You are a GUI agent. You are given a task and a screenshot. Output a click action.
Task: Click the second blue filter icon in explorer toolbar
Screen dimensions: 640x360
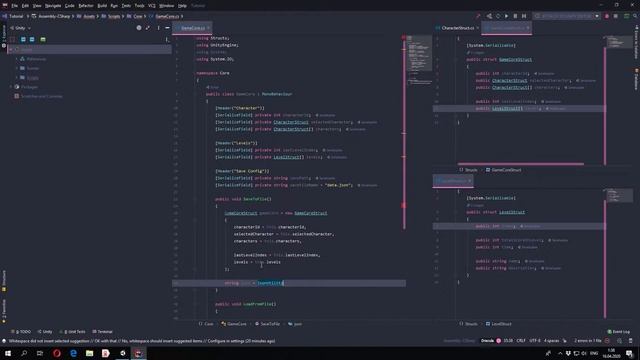(x=32, y=40)
